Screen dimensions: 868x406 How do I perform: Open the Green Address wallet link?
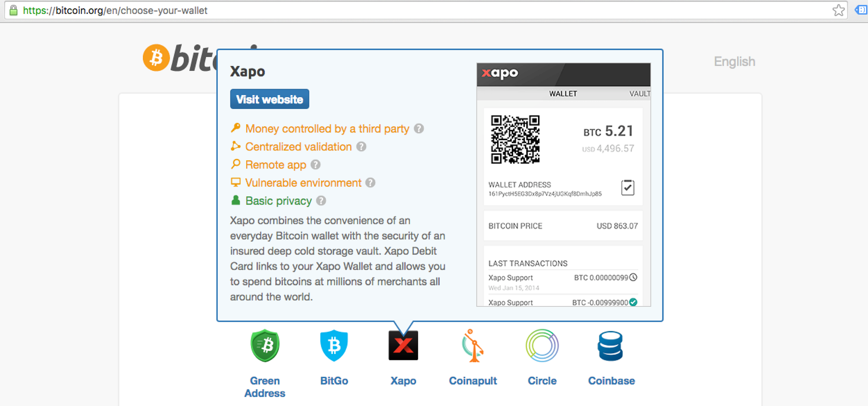265,387
